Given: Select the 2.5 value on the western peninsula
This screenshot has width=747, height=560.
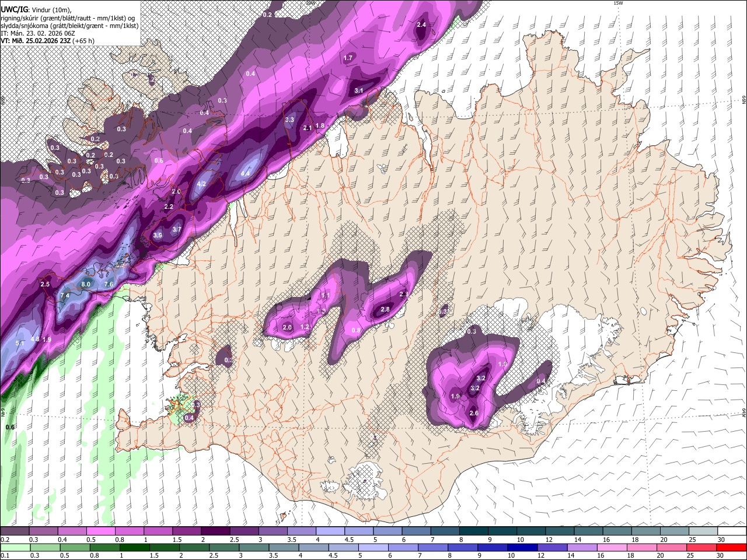Looking at the screenshot, I should point(45,284).
